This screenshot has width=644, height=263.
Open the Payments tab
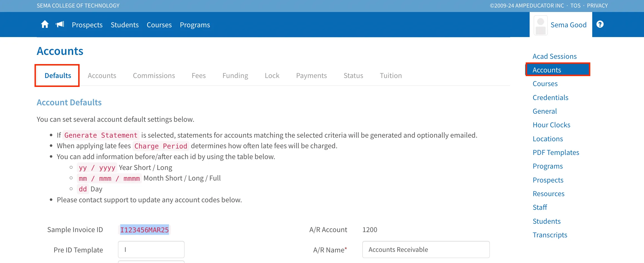(x=311, y=76)
